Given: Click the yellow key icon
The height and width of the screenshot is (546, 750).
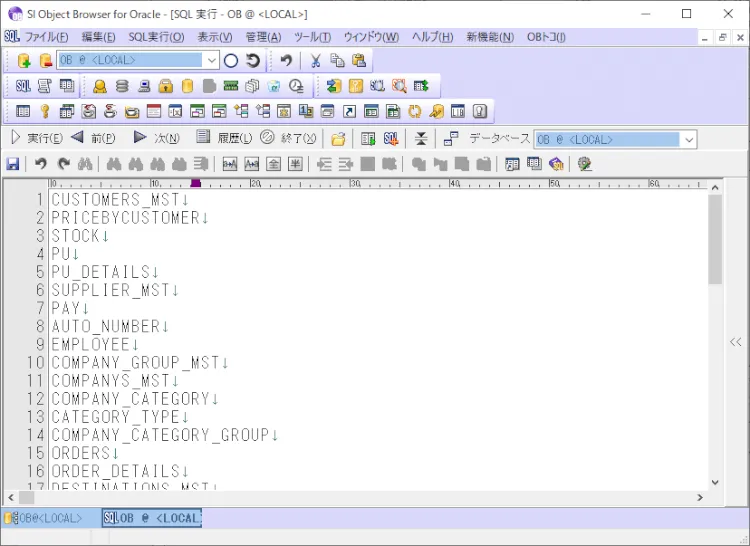Looking at the screenshot, I should click(45, 111).
